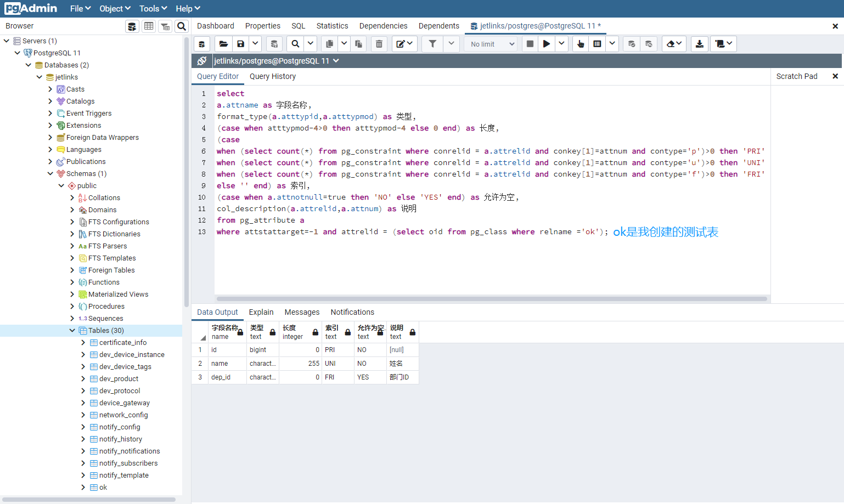Collapse the Tables (30) node
The image size is (844, 504).
click(x=72, y=330)
